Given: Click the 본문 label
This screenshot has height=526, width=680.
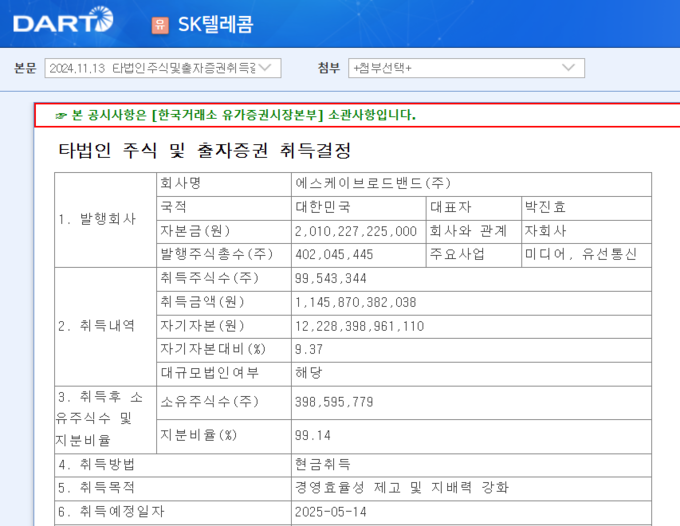Looking at the screenshot, I should click(x=25, y=68).
